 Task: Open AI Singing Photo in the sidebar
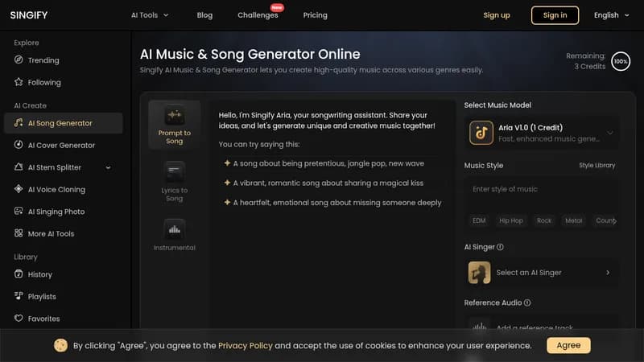tap(64, 212)
